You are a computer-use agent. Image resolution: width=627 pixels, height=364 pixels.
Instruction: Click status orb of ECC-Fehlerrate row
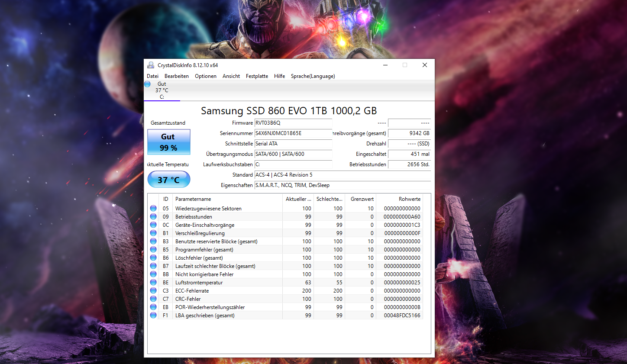point(153,290)
